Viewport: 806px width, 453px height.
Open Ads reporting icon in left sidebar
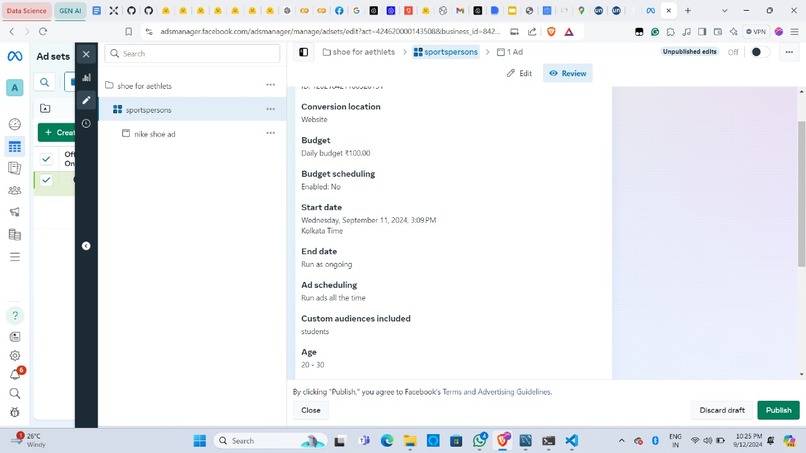coord(15,168)
